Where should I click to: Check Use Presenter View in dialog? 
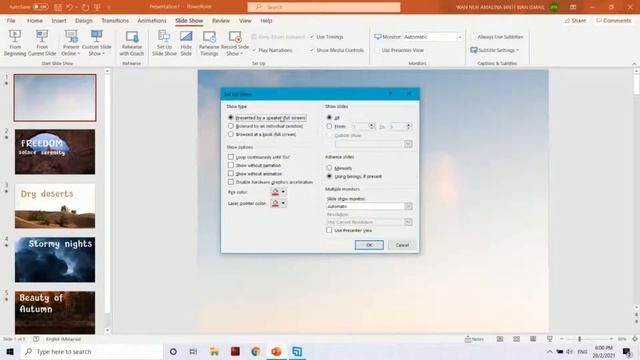point(329,230)
